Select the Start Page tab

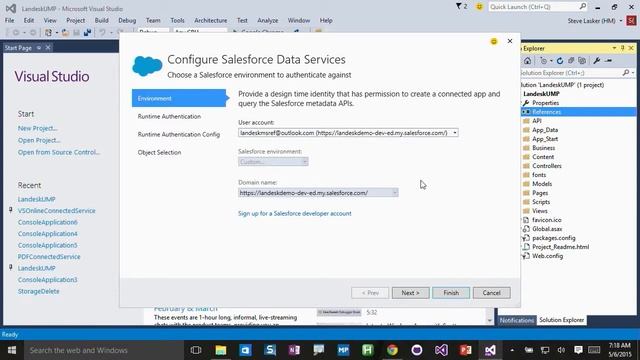[18, 48]
